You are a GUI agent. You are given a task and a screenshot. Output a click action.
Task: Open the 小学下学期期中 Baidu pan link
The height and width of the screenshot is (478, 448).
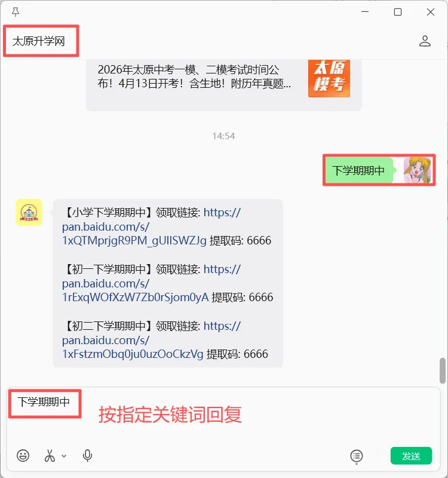coord(151,226)
